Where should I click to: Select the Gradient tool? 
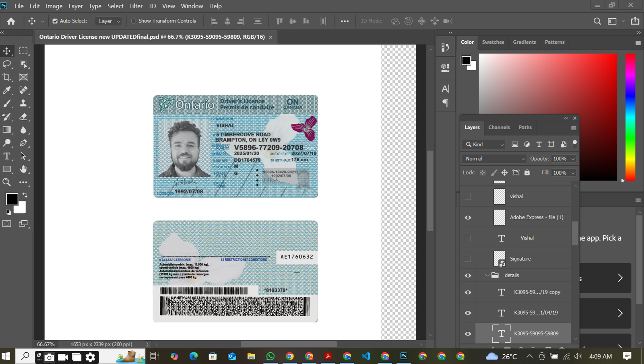pyautogui.click(x=7, y=130)
